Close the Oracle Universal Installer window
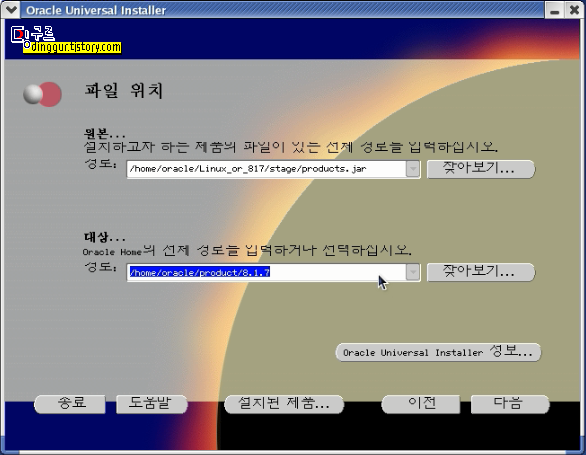Image resolution: width=586 pixels, height=455 pixels. pos(574,10)
